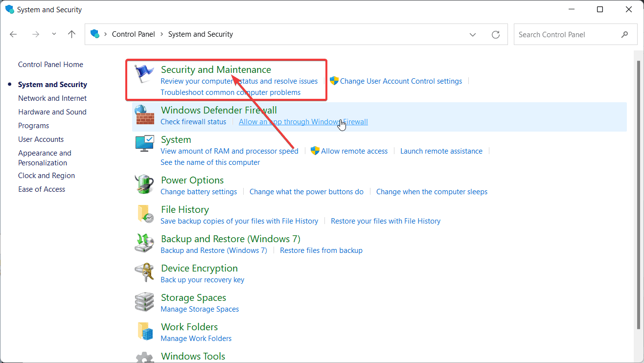Click the File History folder icon
Screen dimensions: 644x363
tap(144, 214)
